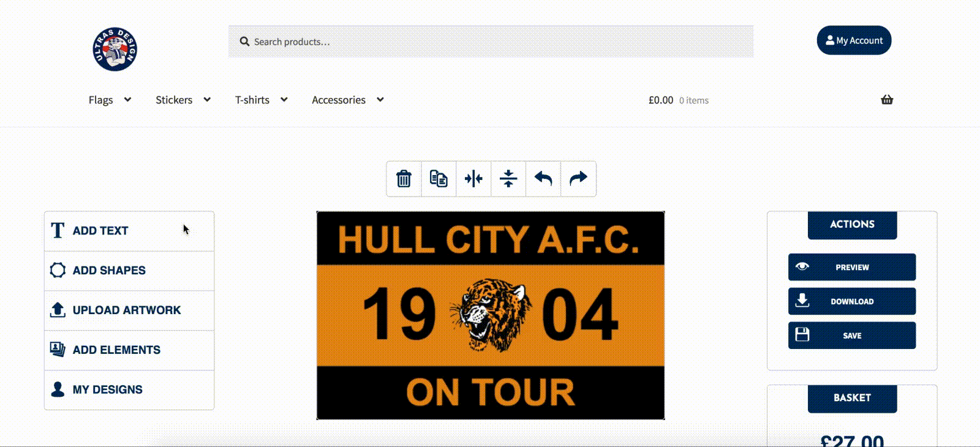Focus the Search products field
Image resolution: width=980 pixels, height=447 pixels.
(491, 42)
